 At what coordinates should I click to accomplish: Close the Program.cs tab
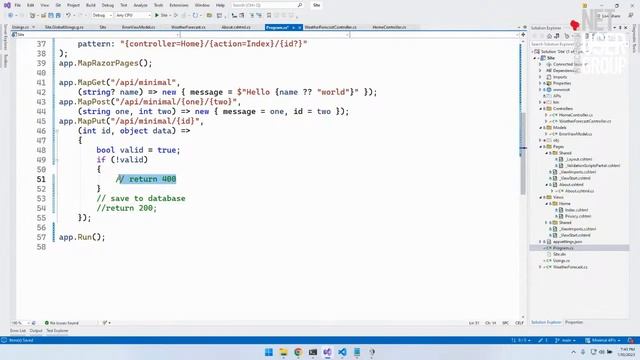pos(299,27)
